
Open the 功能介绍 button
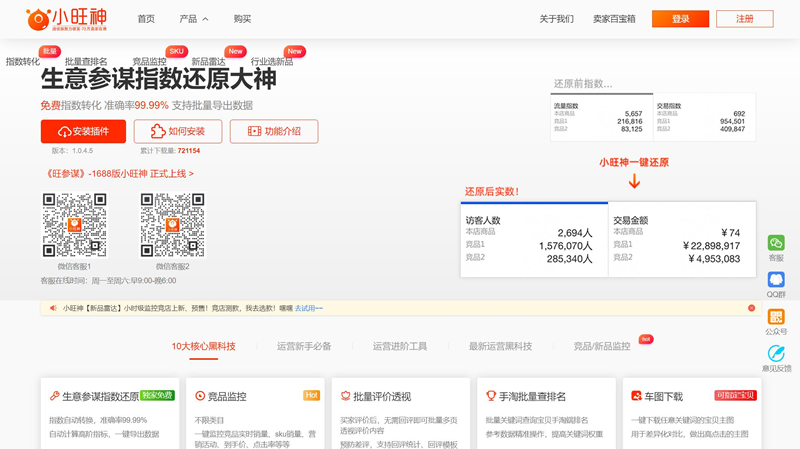pos(274,131)
